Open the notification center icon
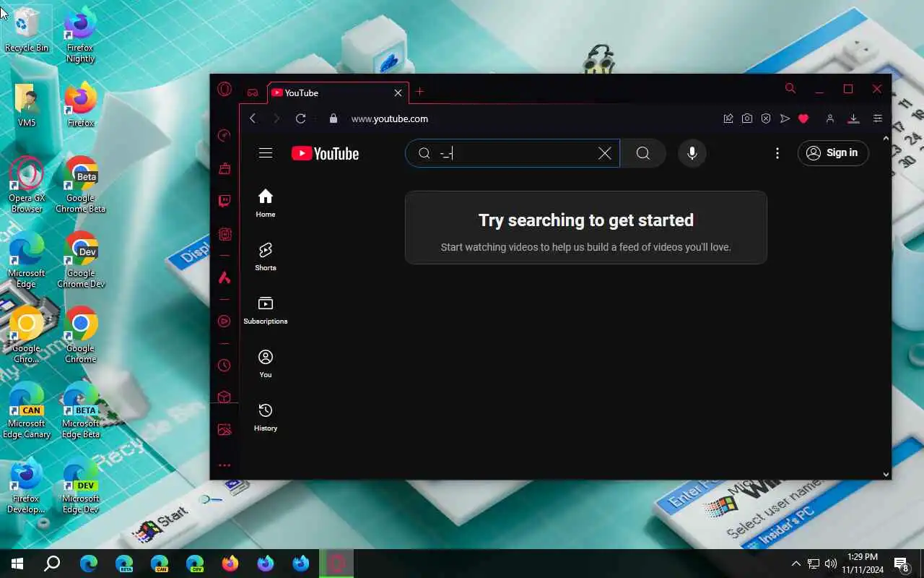 902,564
